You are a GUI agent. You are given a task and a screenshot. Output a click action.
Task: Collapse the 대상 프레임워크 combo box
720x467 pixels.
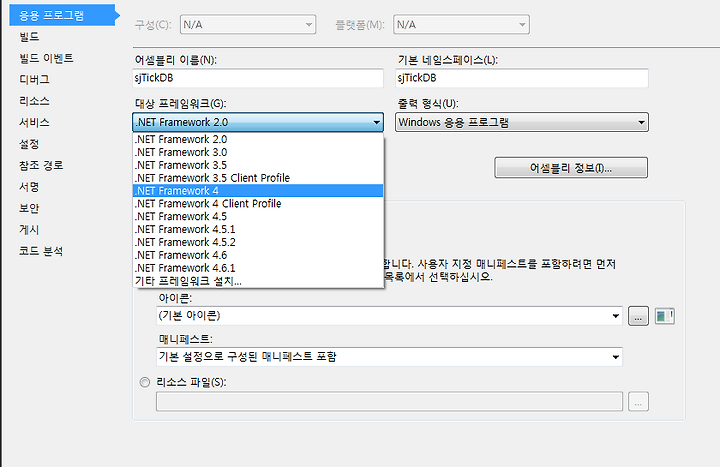coord(258,122)
